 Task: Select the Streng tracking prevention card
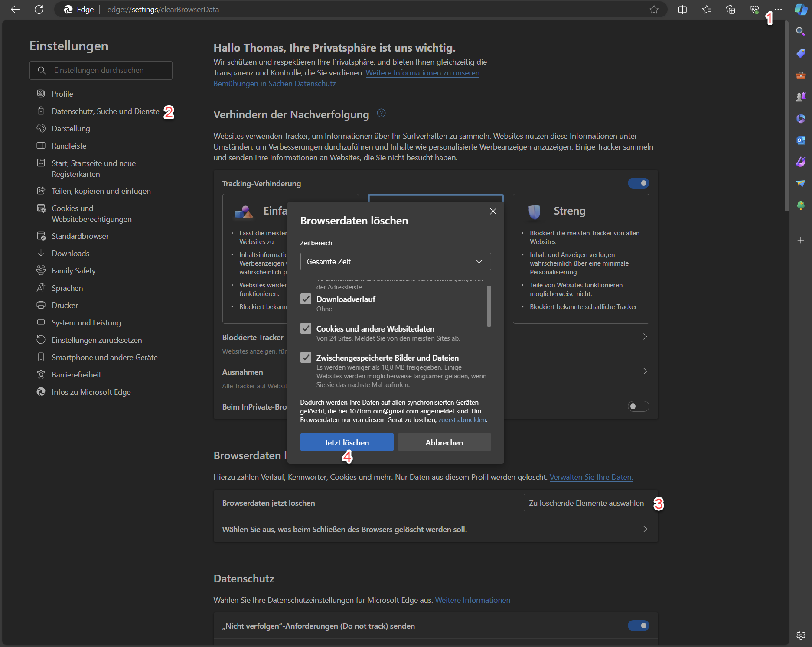pos(581,259)
